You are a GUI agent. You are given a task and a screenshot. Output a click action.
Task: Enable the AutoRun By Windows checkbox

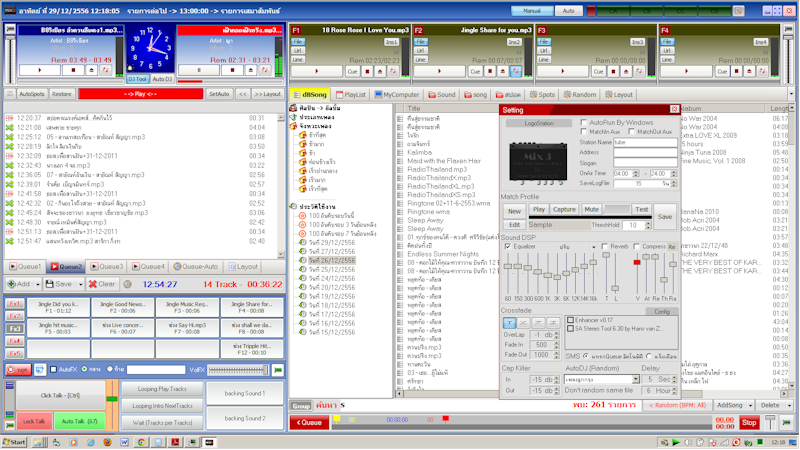pos(583,122)
